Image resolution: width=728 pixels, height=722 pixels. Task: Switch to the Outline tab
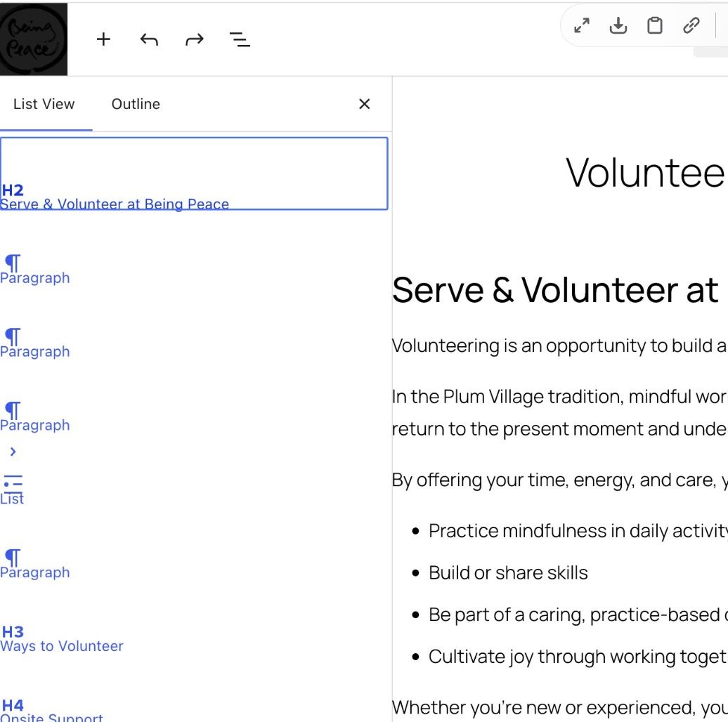[136, 104]
